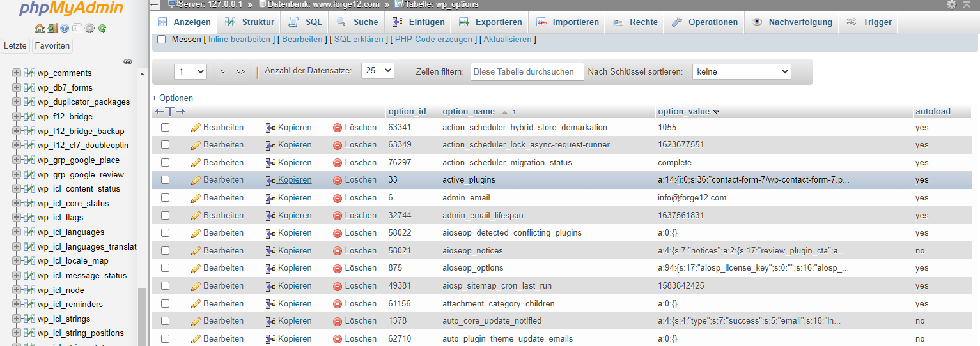Expand the wp_duplicator_packages tree node
The height and width of the screenshot is (346, 980).
click(17, 102)
